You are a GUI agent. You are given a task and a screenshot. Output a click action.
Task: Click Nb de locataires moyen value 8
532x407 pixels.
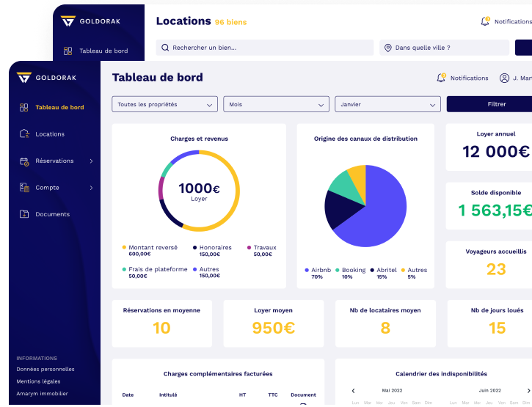coord(385,328)
